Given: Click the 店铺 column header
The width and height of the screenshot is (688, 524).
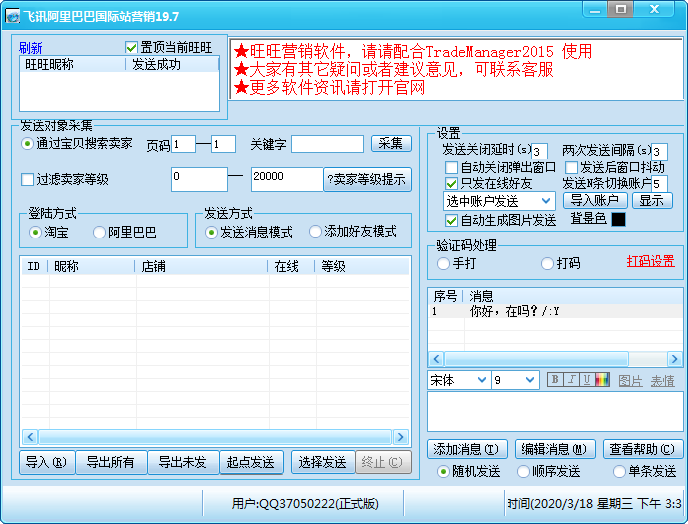Looking at the screenshot, I should (x=200, y=267).
